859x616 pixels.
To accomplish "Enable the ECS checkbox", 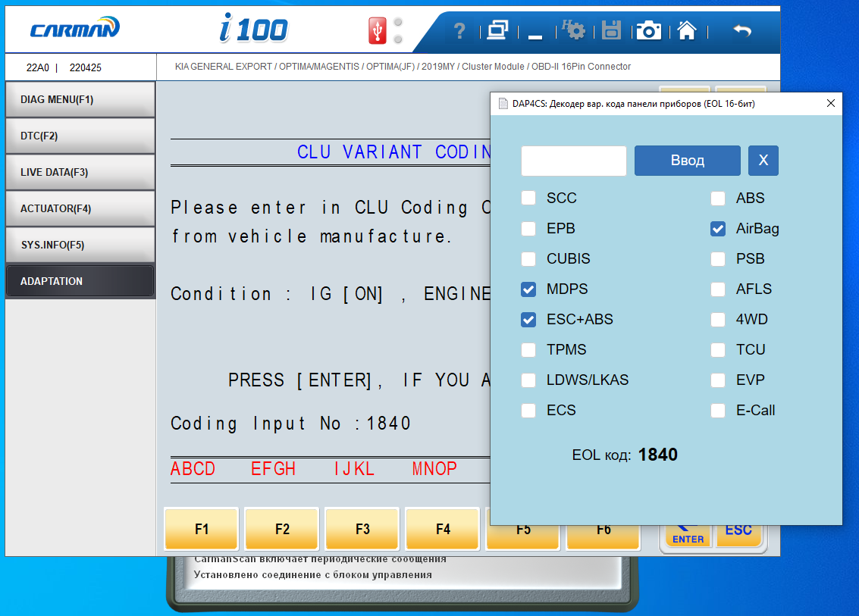I will tap(528, 410).
